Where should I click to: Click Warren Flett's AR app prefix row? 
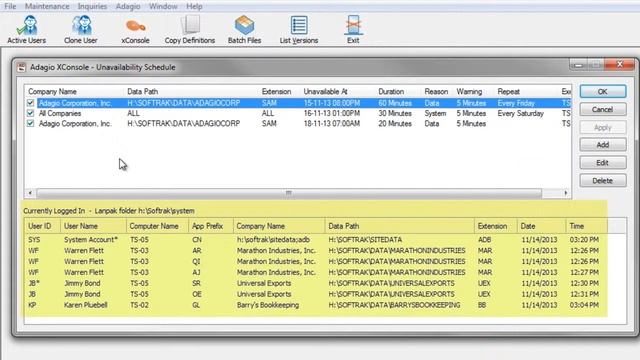(313, 250)
